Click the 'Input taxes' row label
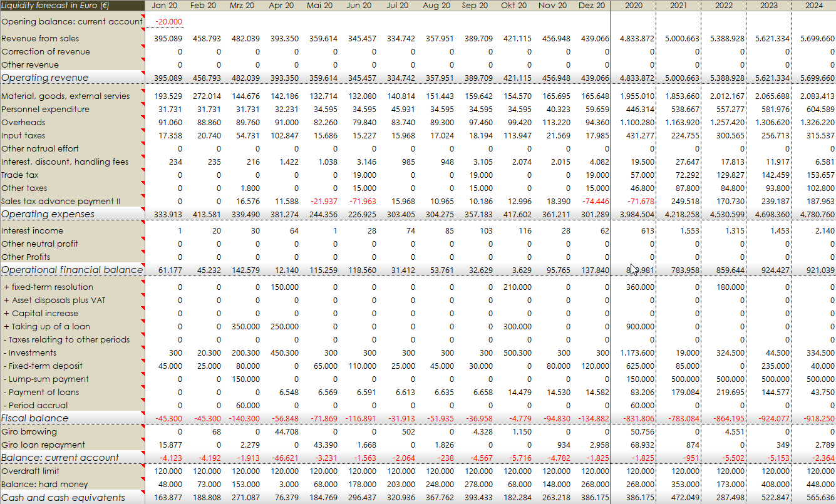Screen dimensions: 836x504 23,136
